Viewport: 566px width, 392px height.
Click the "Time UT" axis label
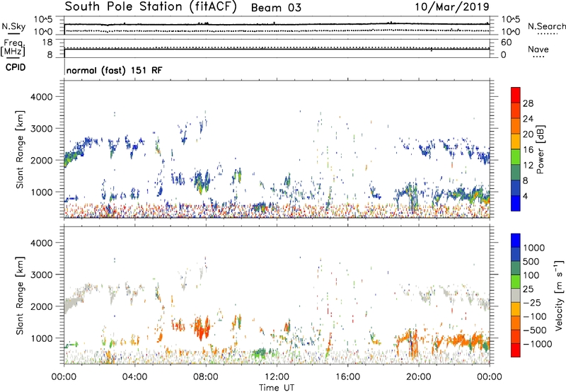coord(277,388)
